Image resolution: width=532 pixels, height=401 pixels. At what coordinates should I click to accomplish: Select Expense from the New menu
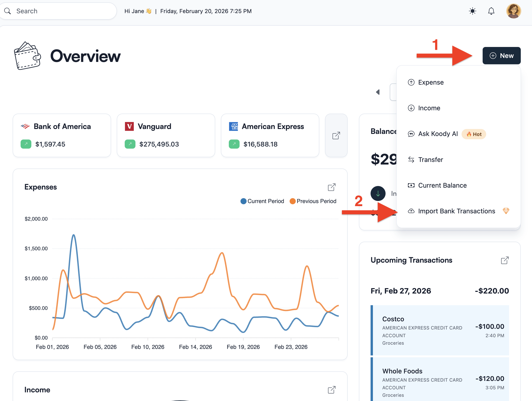coord(430,82)
